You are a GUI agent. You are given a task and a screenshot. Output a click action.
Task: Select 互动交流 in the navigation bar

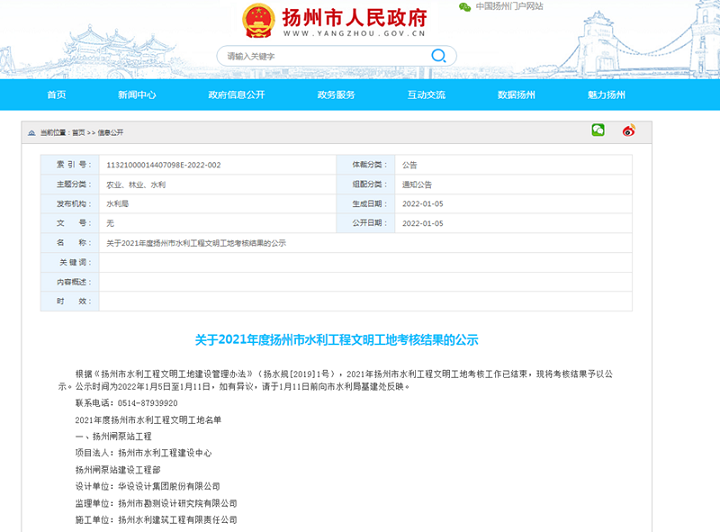pyautogui.click(x=426, y=95)
